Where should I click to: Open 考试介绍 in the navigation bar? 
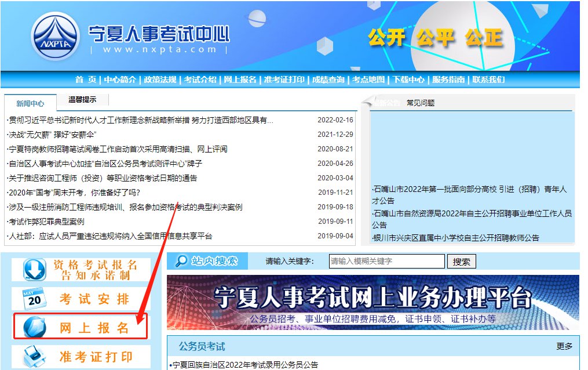pos(200,79)
